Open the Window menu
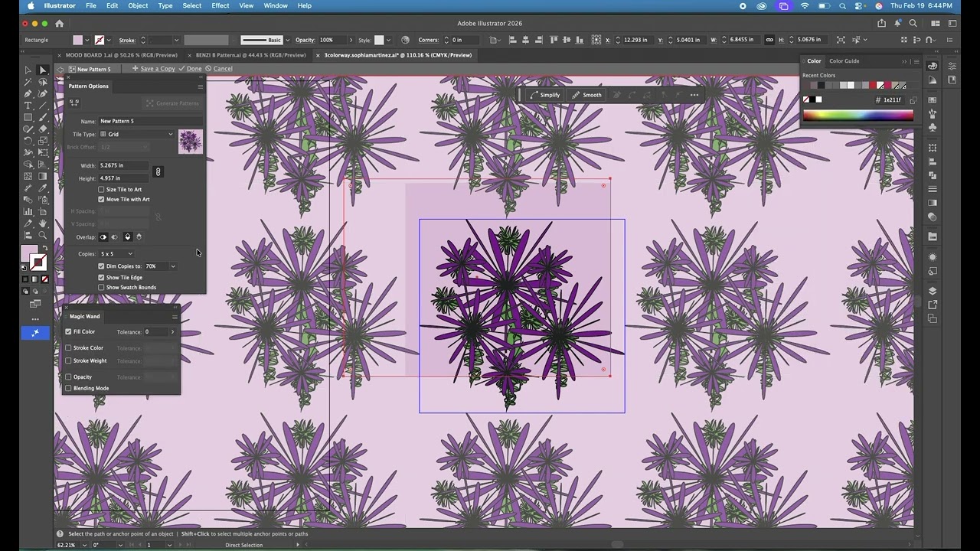The image size is (980, 551). (x=276, y=5)
